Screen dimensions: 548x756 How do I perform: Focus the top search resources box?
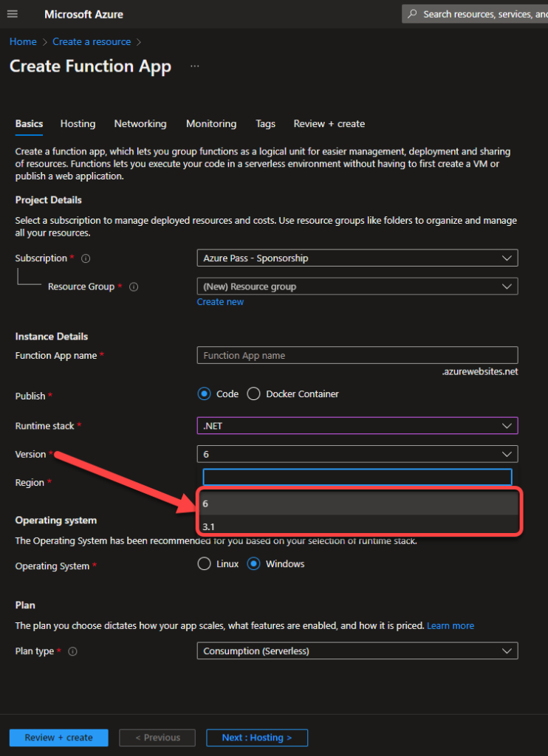point(475,14)
